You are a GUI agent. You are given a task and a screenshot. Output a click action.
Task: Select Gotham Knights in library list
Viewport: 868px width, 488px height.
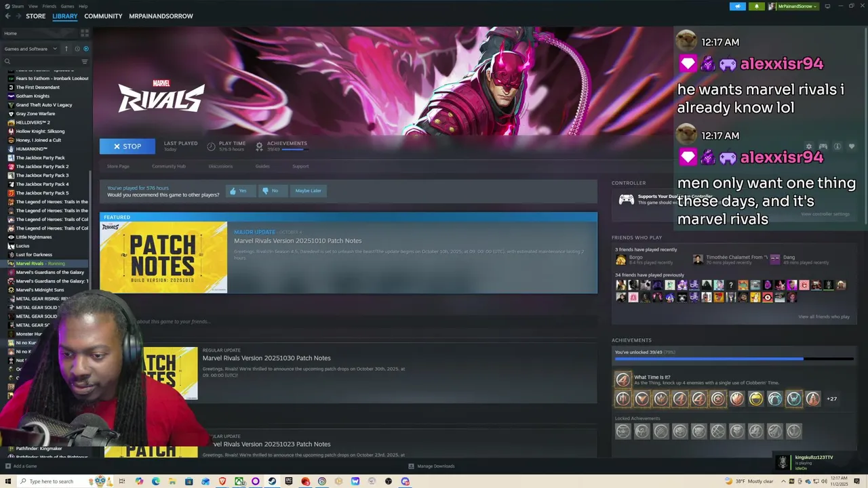coord(33,96)
